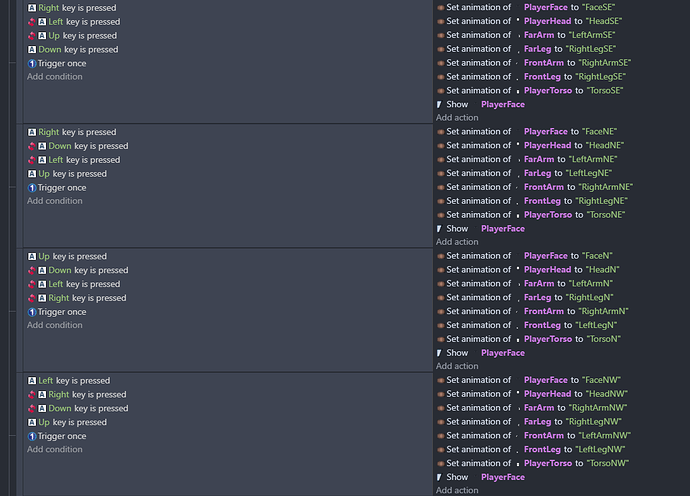This screenshot has width=690, height=496.
Task: Select PlayerFace in the last Show action
Action: click(x=503, y=477)
